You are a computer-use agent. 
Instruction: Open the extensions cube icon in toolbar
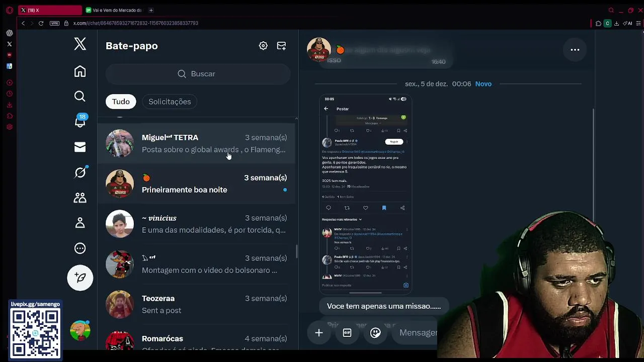coord(598,23)
